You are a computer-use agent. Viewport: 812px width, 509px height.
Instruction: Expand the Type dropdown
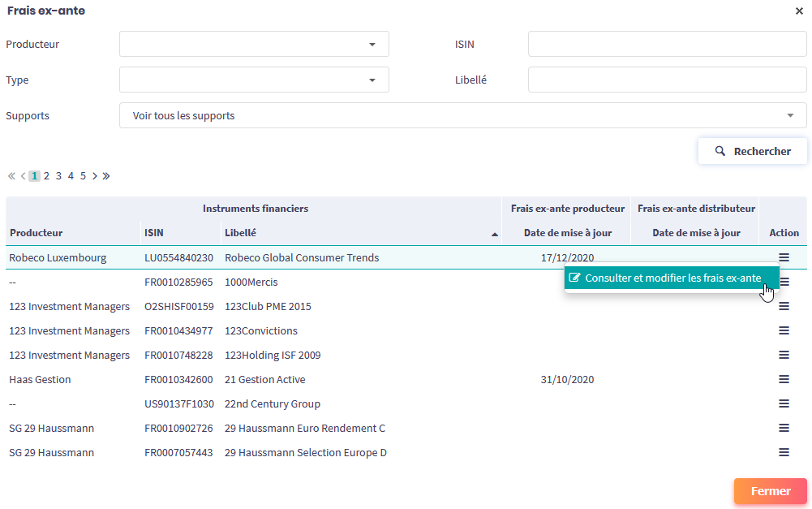(254, 80)
